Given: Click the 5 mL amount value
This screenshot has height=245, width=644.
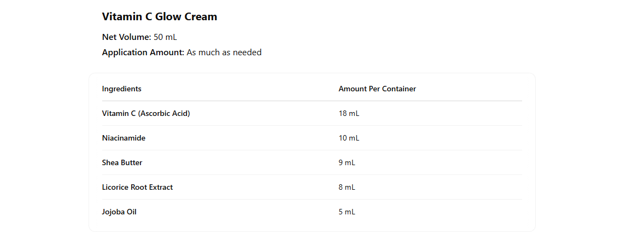Looking at the screenshot, I should (347, 212).
